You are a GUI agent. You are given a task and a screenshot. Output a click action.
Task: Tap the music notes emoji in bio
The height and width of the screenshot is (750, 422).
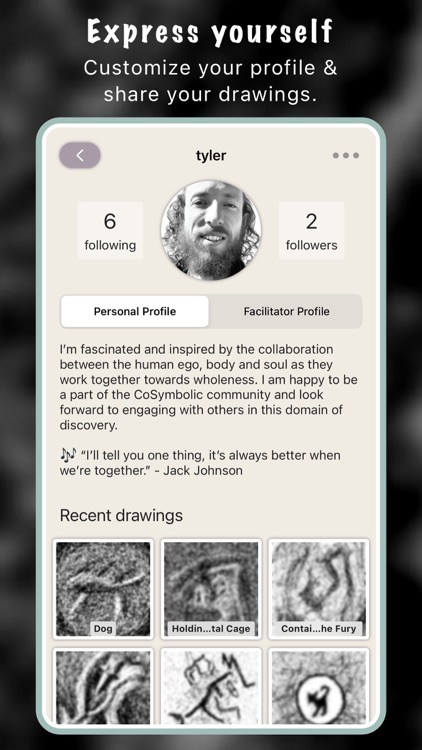68,455
